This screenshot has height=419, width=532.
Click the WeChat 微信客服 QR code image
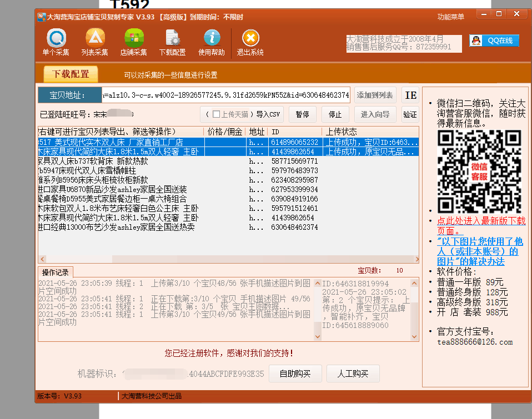(x=479, y=171)
